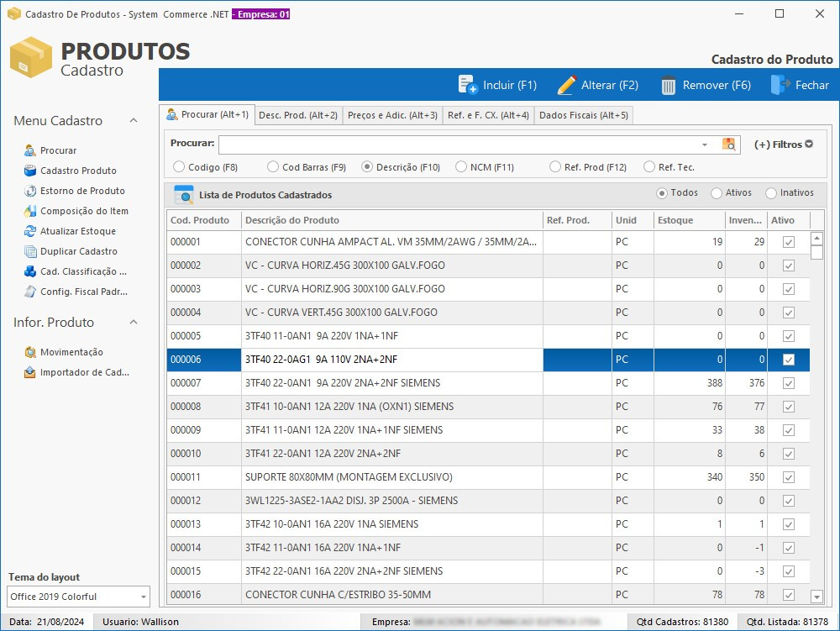Image resolution: width=840 pixels, height=631 pixels.
Task: Click the Procurar search text field
Action: tap(458, 145)
